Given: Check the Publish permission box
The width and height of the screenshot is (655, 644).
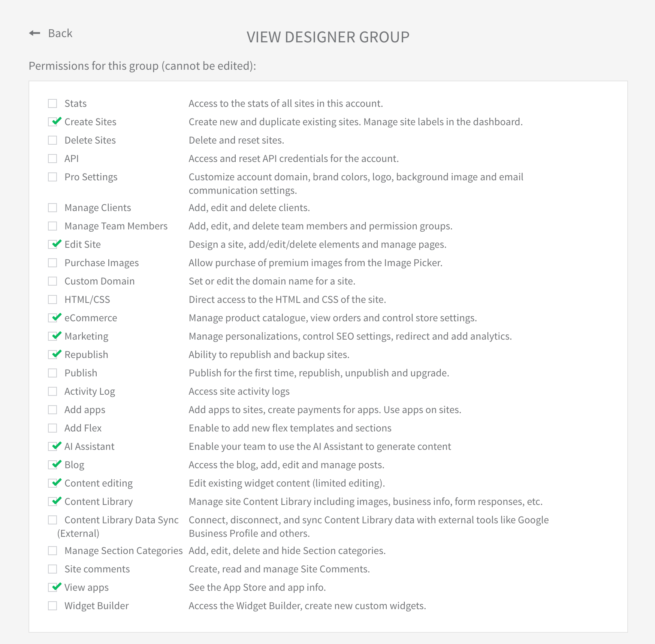Looking at the screenshot, I should pyautogui.click(x=52, y=373).
